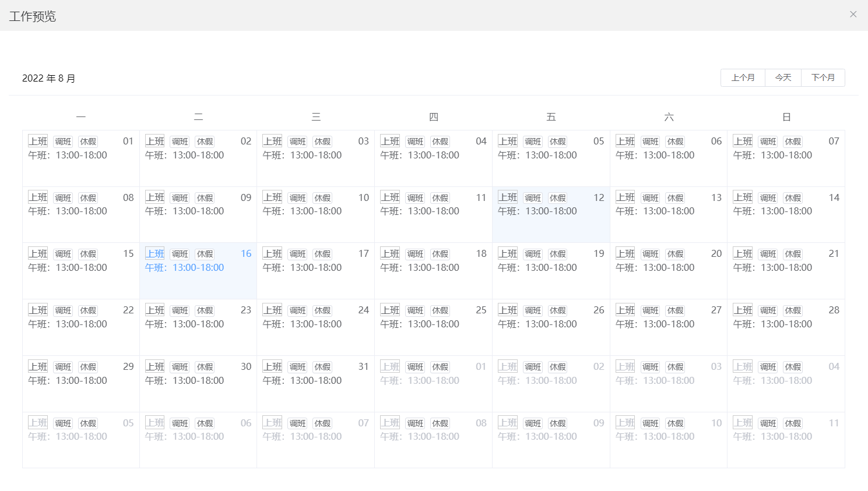
Task: Click the 今天 button
Action: (x=783, y=77)
